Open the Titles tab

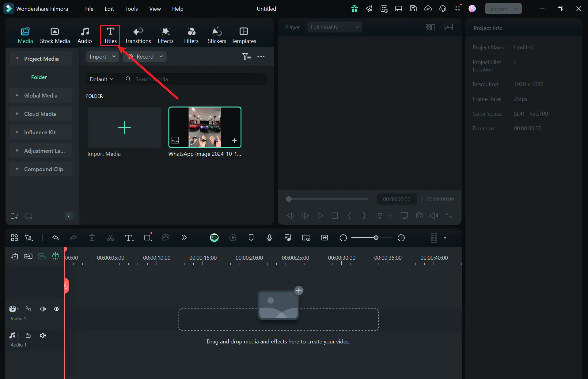[110, 36]
